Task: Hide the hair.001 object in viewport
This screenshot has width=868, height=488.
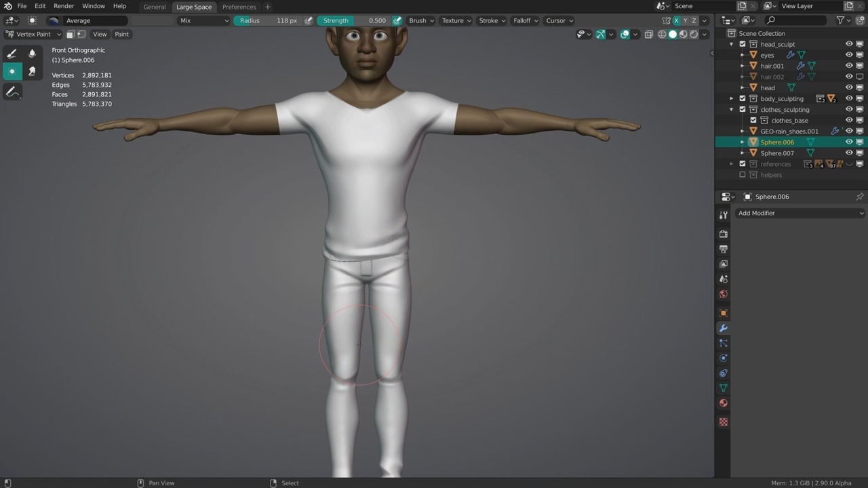Action: (x=848, y=66)
